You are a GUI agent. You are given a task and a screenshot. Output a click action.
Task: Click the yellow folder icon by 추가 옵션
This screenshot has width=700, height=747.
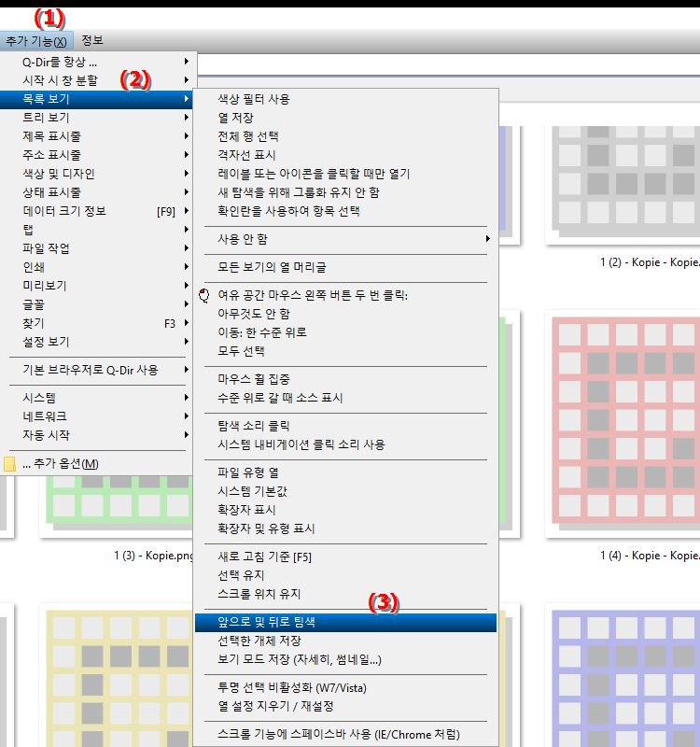pyautogui.click(x=9, y=464)
